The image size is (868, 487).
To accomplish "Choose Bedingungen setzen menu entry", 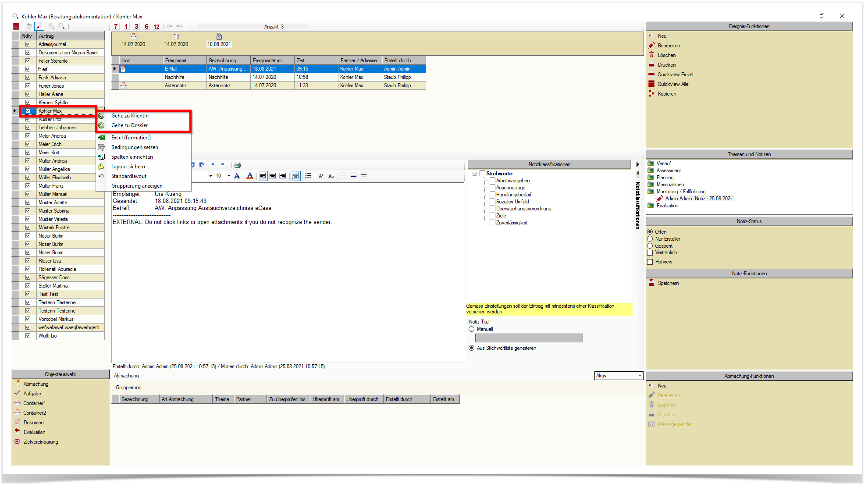I will click(135, 147).
